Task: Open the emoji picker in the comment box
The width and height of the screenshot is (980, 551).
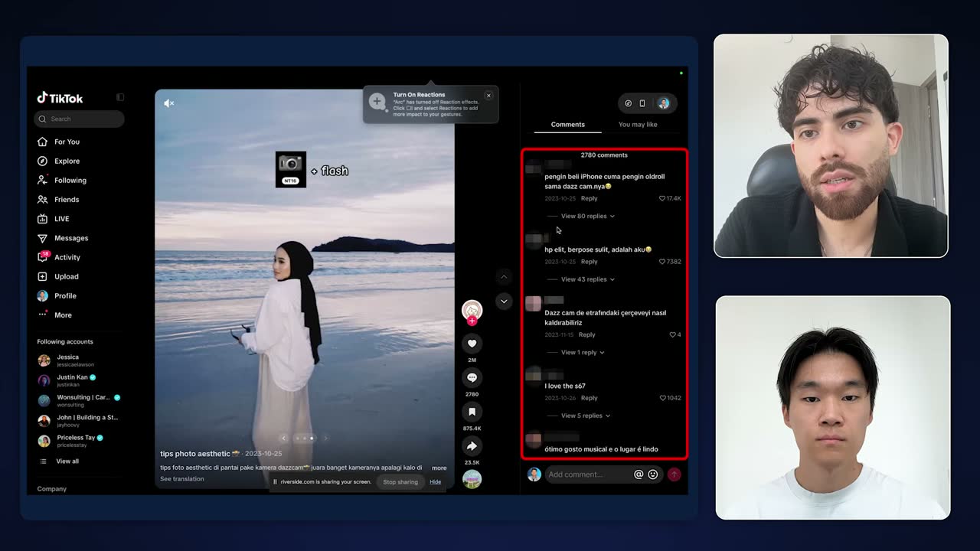Action: coord(653,474)
